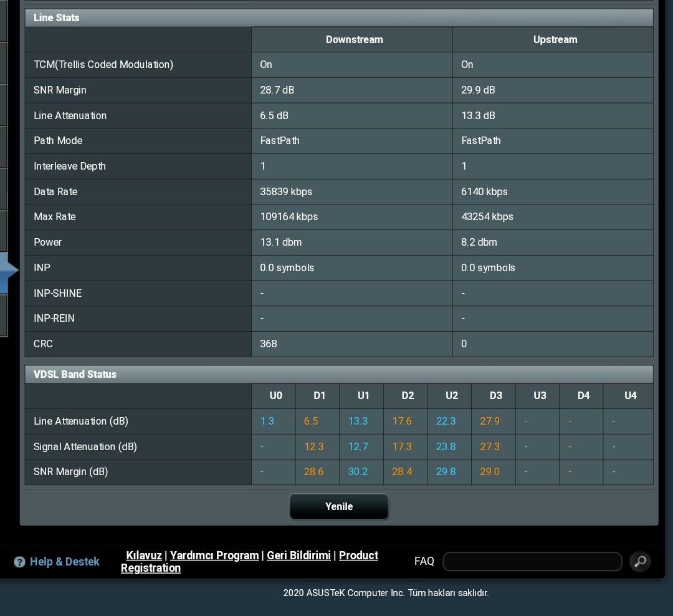Open the Yardımcı Program link

214,556
